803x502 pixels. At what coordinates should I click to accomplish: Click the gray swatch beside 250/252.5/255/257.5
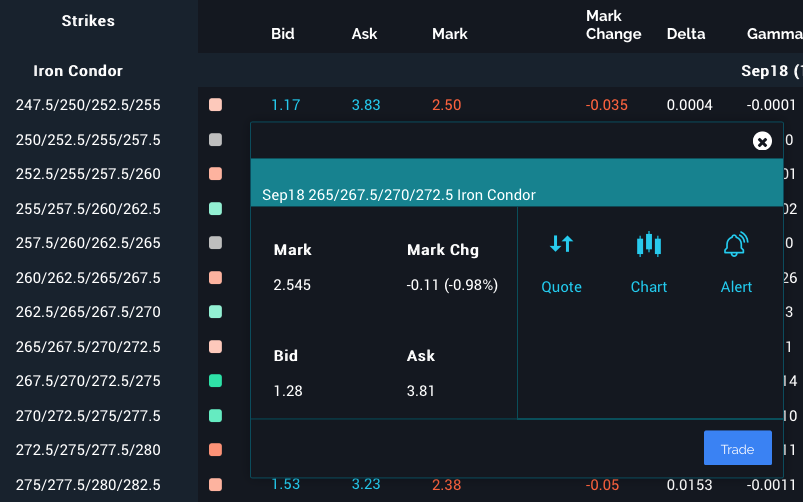tap(215, 140)
